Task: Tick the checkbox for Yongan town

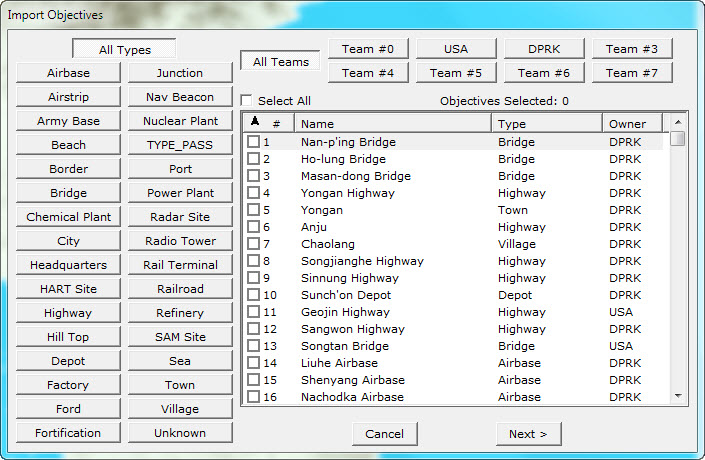Action: [x=254, y=210]
